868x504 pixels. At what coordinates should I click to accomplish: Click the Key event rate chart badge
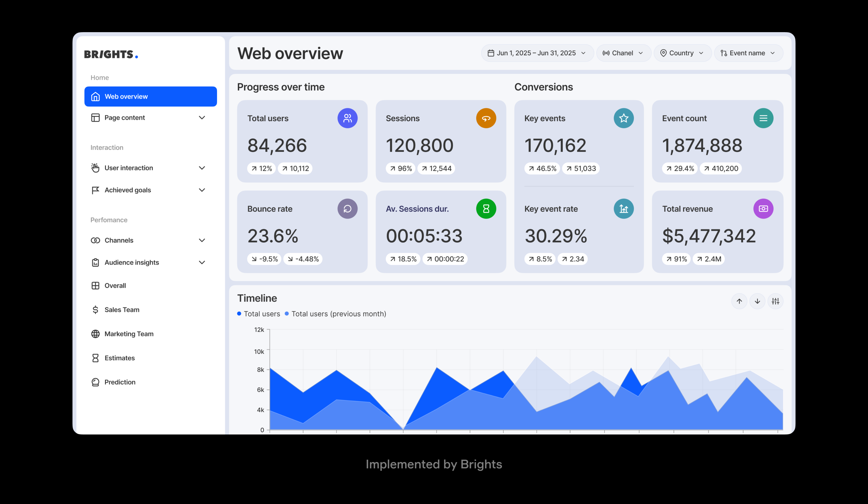point(624,209)
